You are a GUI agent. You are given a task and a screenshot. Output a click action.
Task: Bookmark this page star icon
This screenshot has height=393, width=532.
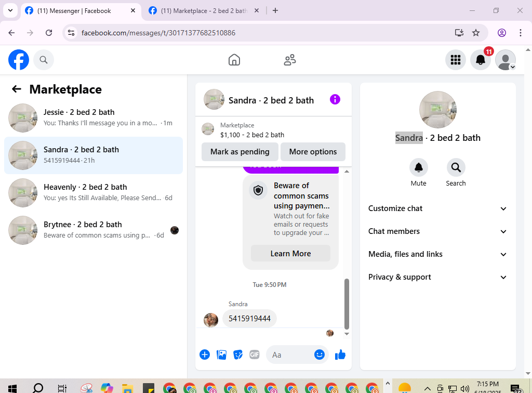(476, 33)
